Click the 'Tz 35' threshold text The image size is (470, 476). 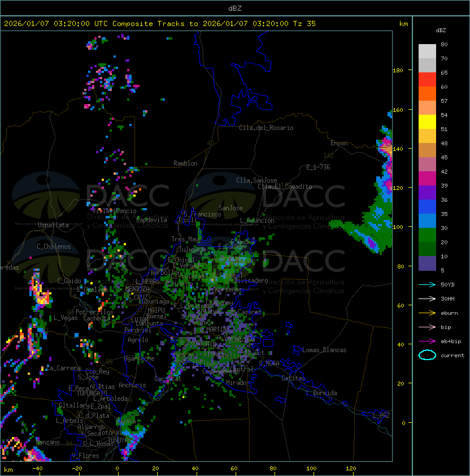304,24
